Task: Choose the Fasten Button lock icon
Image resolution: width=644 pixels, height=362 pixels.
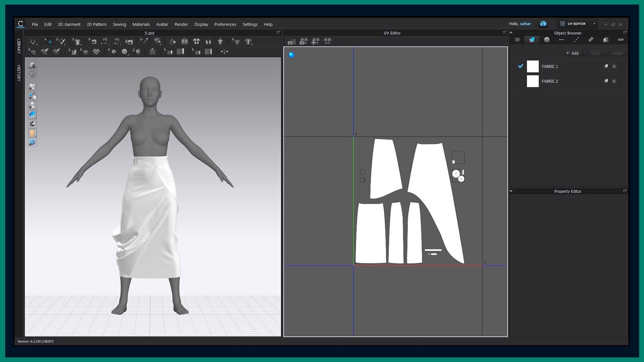Action: pyautogui.click(x=137, y=52)
